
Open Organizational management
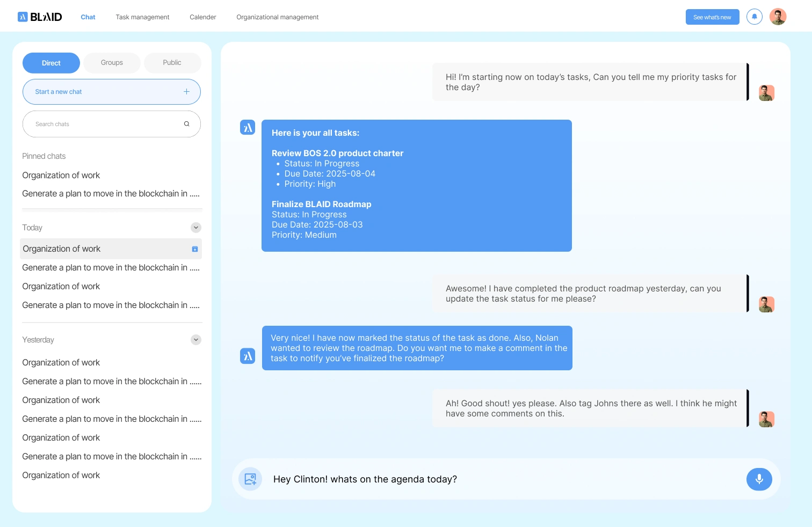(x=277, y=17)
